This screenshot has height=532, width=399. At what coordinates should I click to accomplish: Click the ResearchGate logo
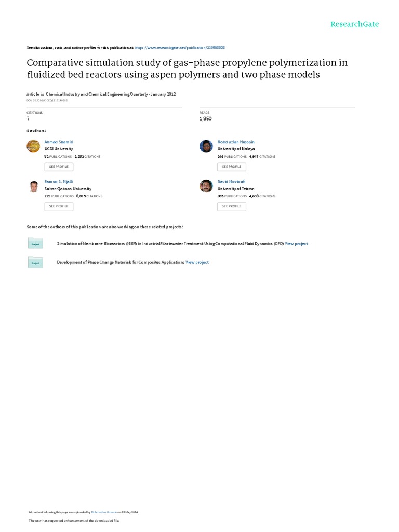click(x=355, y=24)
